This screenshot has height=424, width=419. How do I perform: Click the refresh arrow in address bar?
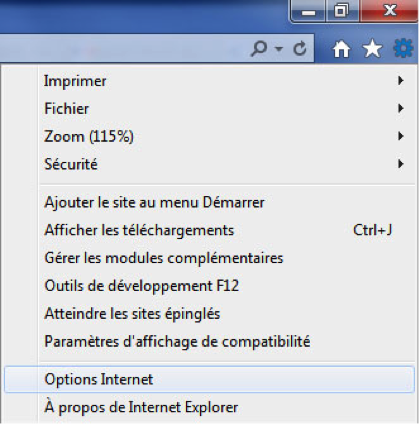coord(300,49)
